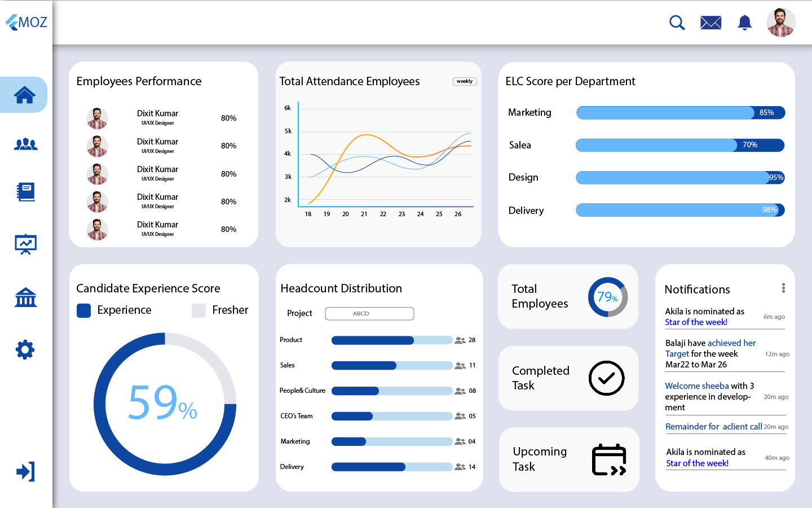Open the weekly attendance dropdown

465,81
